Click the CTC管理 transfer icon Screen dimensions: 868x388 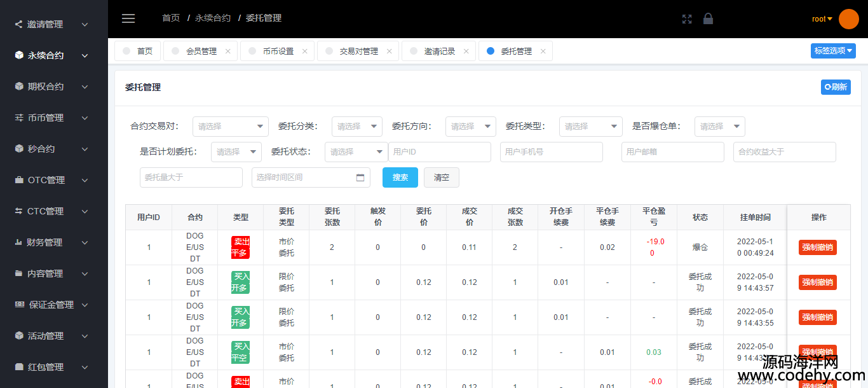19,211
